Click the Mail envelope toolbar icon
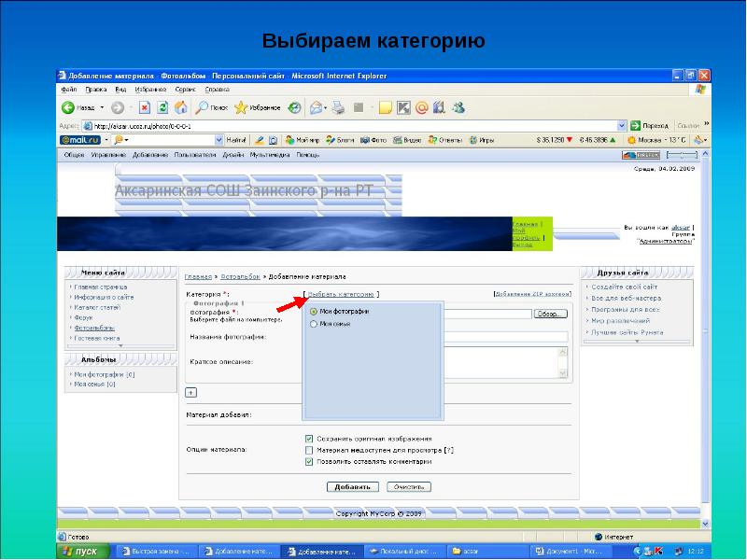Image resolution: width=747 pixels, height=560 pixels. point(317,107)
